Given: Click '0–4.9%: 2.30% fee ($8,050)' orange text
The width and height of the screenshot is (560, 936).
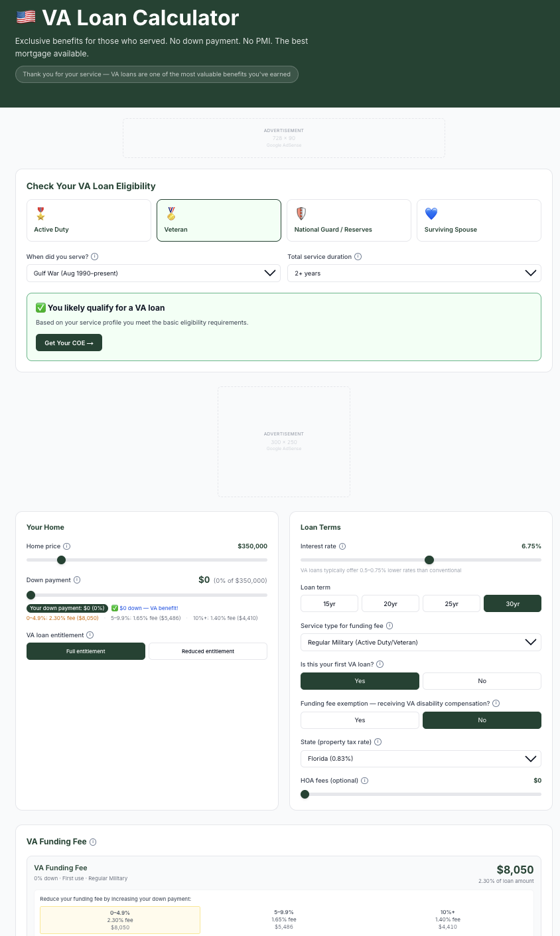Looking at the screenshot, I should [x=62, y=618].
